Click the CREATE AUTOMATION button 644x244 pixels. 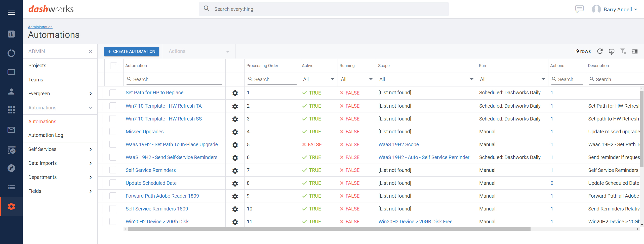131,51
